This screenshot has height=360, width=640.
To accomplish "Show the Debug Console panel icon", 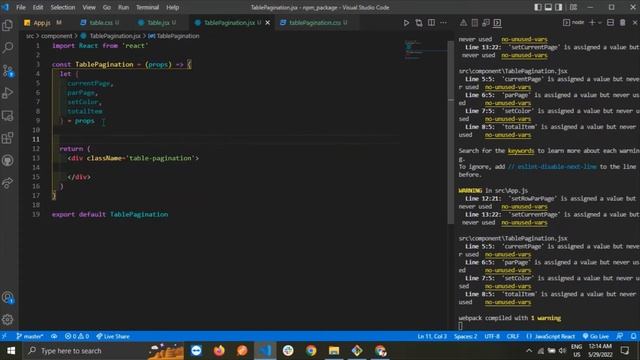I will [486, 23].
